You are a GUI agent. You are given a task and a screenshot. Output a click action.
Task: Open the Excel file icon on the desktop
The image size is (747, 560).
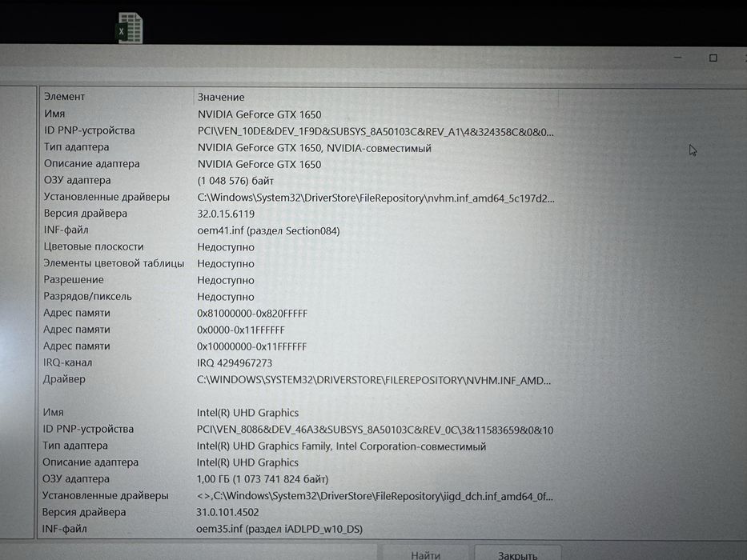130,28
